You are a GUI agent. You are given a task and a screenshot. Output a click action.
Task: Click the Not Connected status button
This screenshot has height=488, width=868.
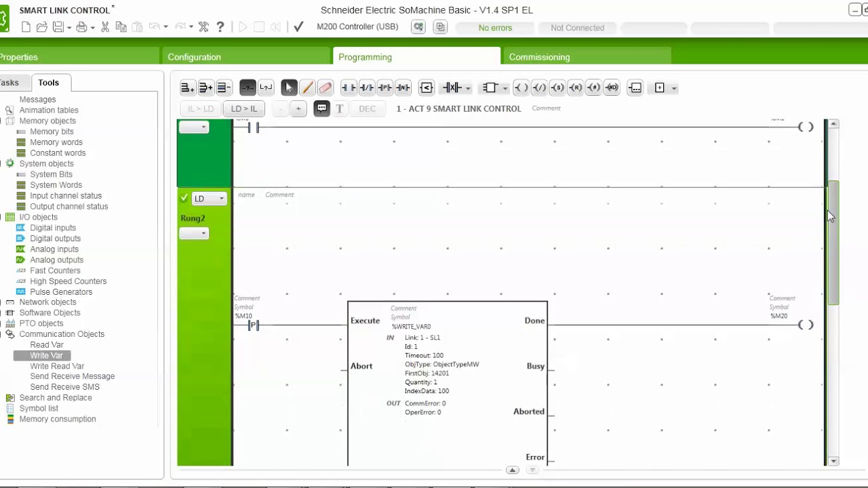pyautogui.click(x=577, y=28)
